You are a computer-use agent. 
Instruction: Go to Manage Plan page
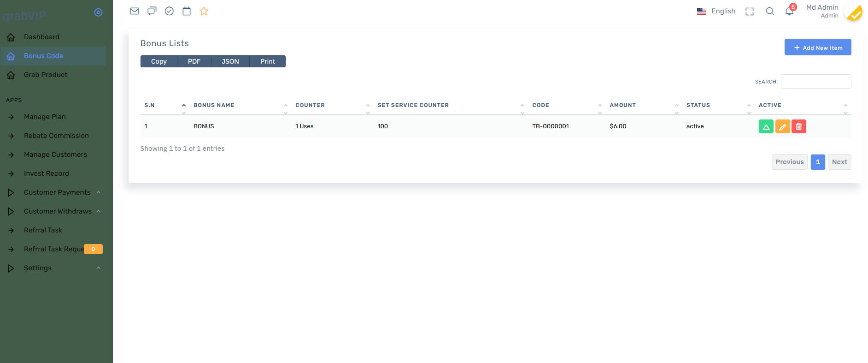pyautogui.click(x=45, y=117)
